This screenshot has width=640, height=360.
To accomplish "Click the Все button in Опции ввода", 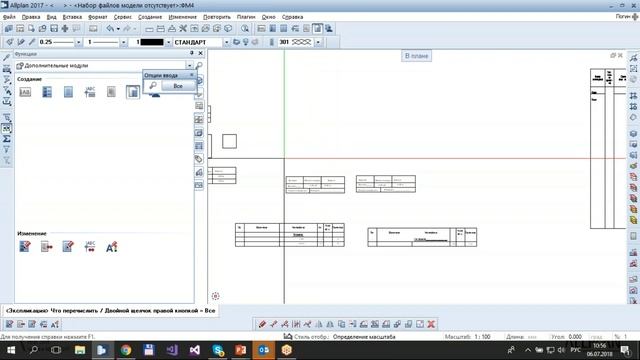I will click(x=178, y=86).
